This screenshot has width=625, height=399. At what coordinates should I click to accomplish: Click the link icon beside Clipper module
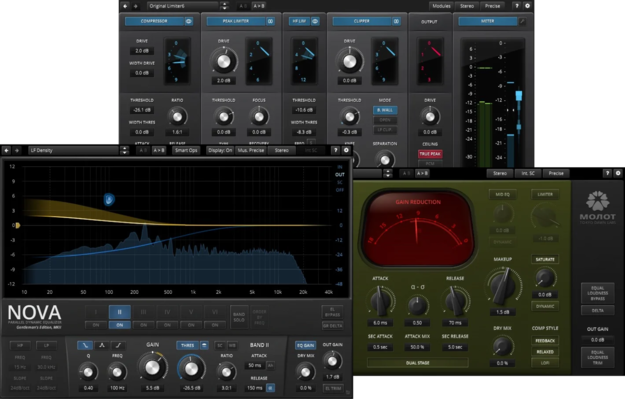tap(396, 21)
